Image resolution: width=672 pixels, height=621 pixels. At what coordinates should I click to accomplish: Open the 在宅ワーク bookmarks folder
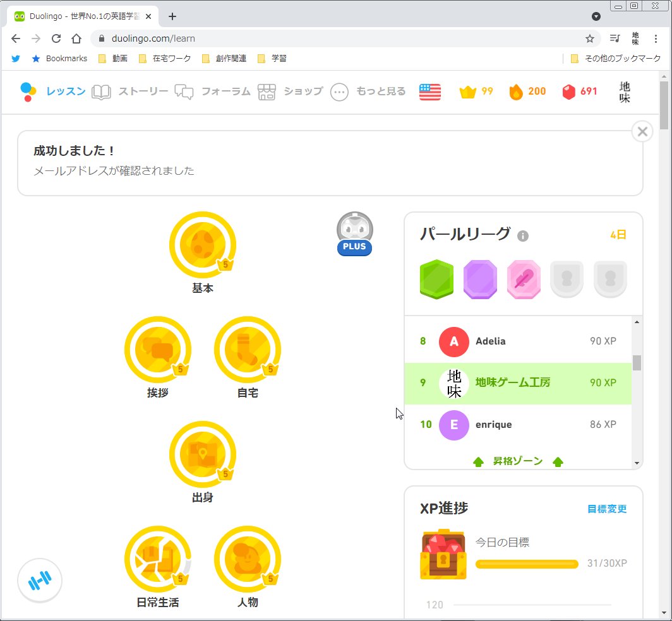point(165,59)
